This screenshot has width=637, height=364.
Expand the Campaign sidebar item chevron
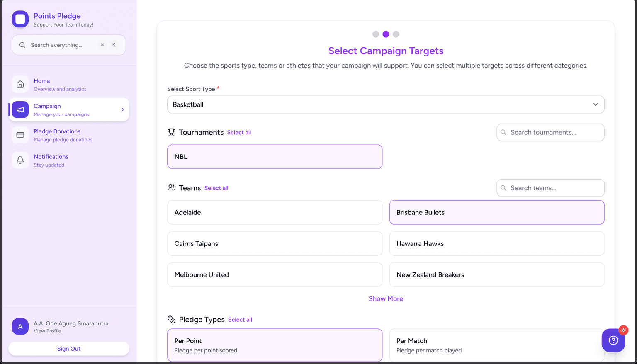click(x=122, y=109)
